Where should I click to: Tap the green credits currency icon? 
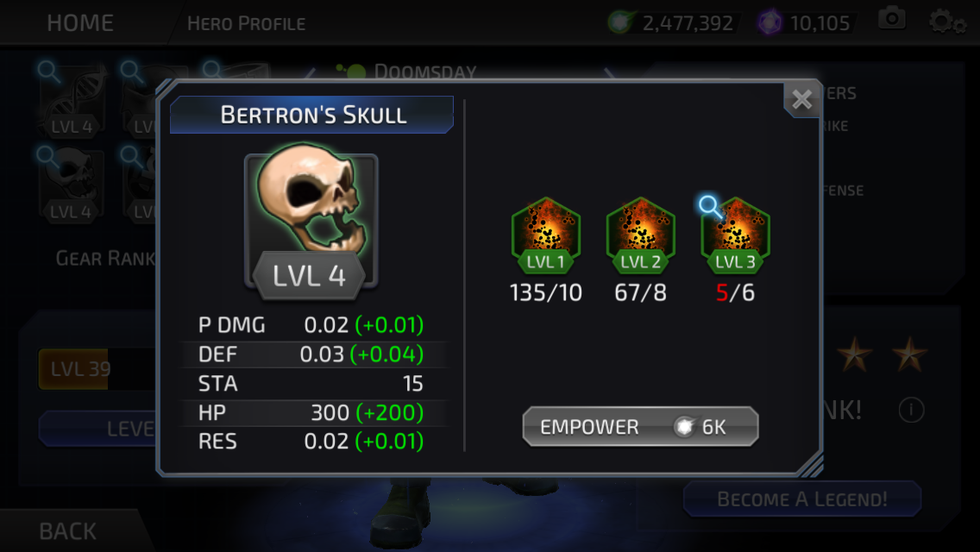(619, 22)
